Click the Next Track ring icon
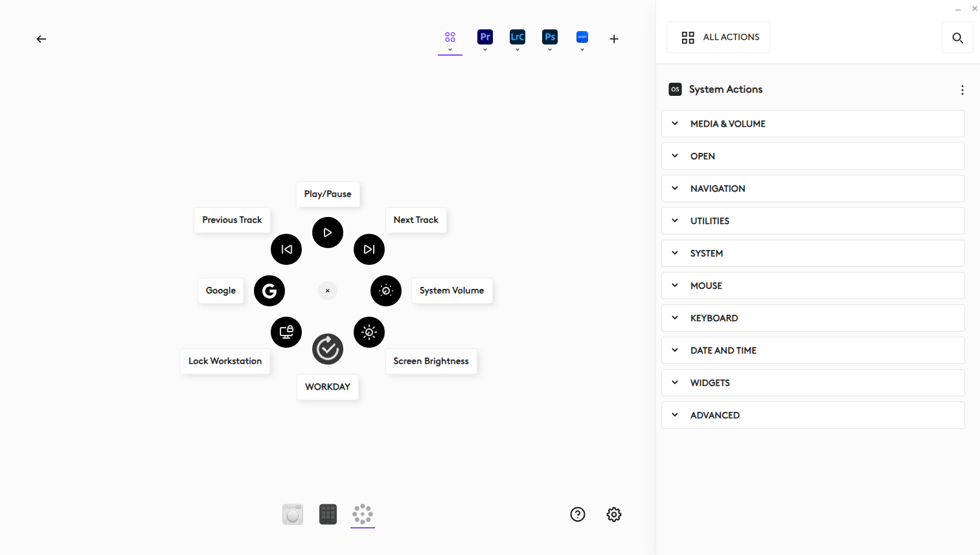980x555 pixels. pyautogui.click(x=369, y=249)
